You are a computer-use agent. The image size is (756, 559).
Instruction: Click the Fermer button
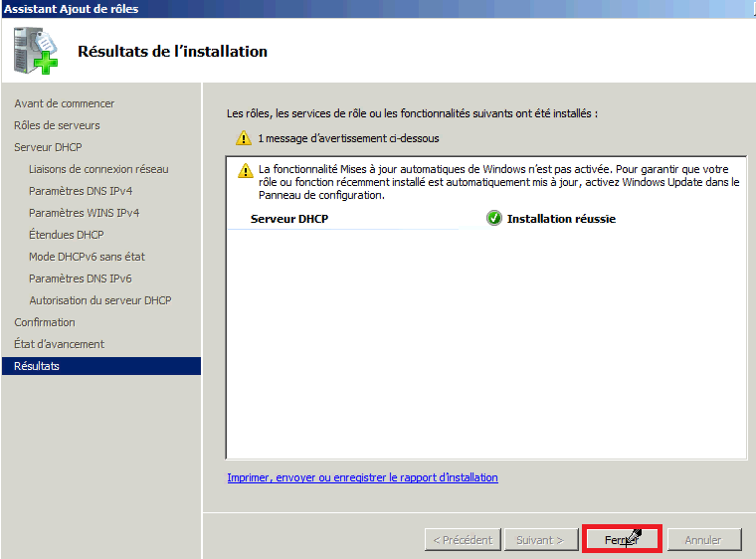click(x=622, y=539)
